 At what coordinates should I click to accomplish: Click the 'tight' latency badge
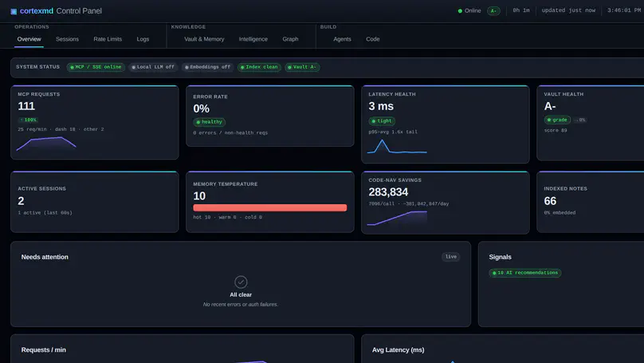(382, 121)
